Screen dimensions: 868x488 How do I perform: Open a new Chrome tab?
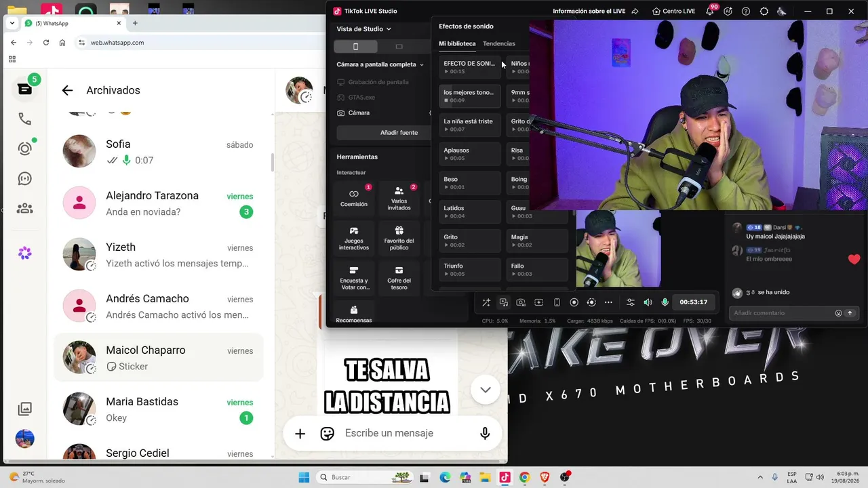point(135,23)
